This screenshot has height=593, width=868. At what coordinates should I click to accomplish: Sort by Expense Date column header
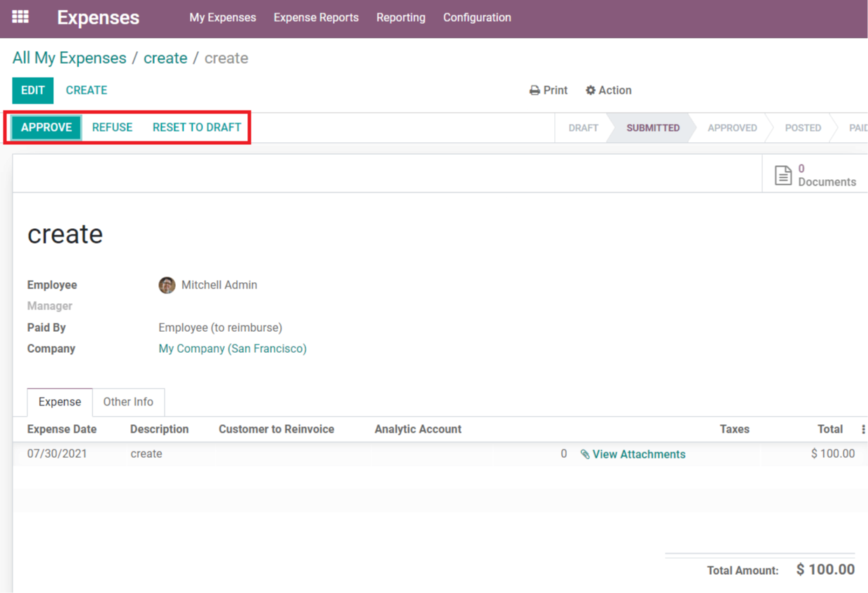[62, 429]
